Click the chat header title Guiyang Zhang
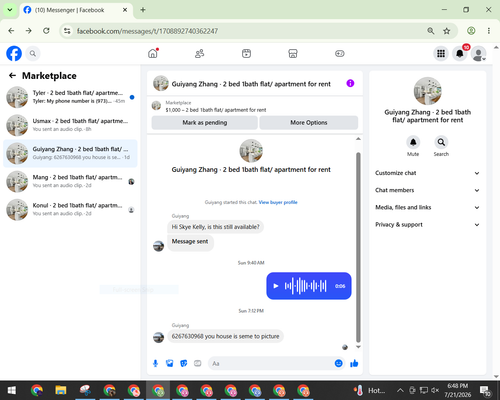 tap(251, 84)
